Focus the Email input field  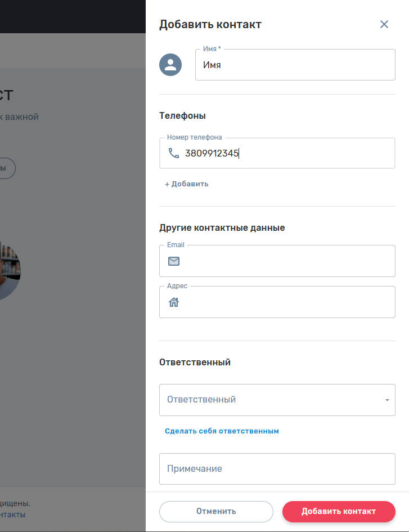pyautogui.click(x=287, y=261)
